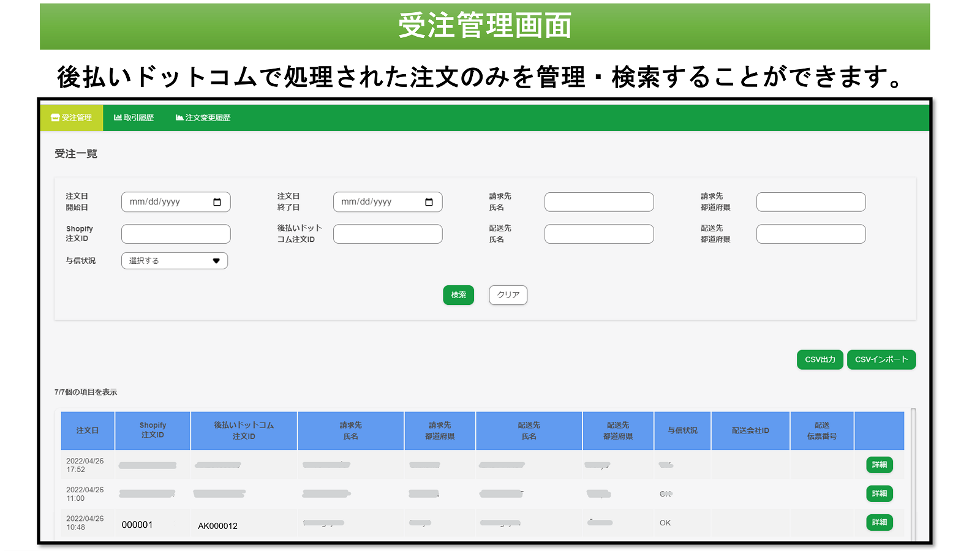Focus the 請求先氏名 input field
This screenshot has height=551, width=980.
599,202
